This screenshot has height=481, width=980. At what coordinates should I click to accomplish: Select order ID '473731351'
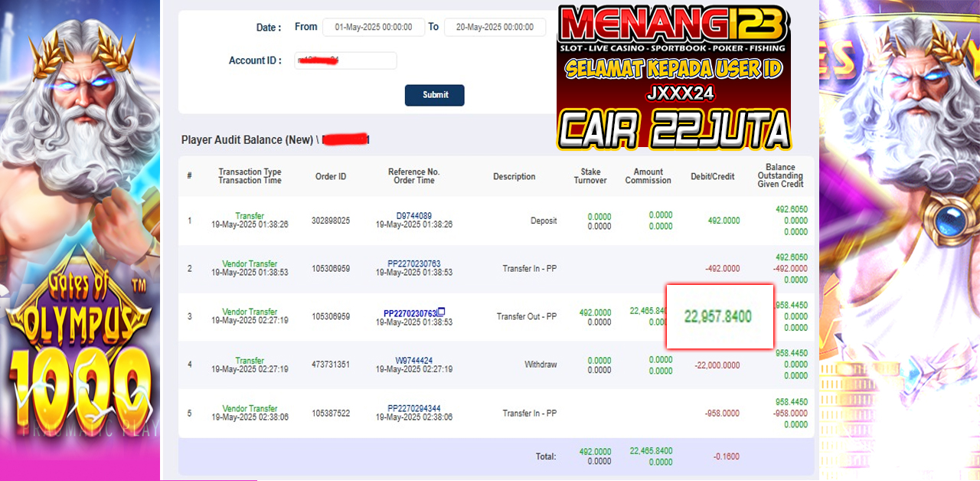coord(331,365)
